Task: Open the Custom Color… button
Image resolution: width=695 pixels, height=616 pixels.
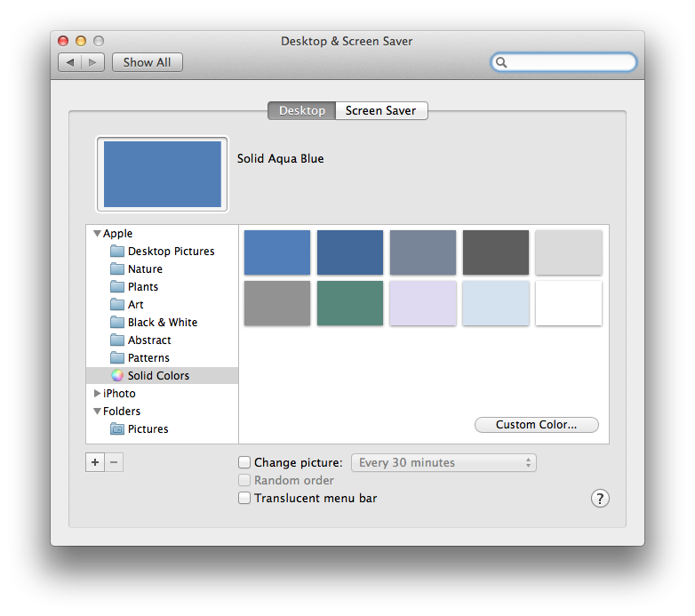Action: point(536,425)
